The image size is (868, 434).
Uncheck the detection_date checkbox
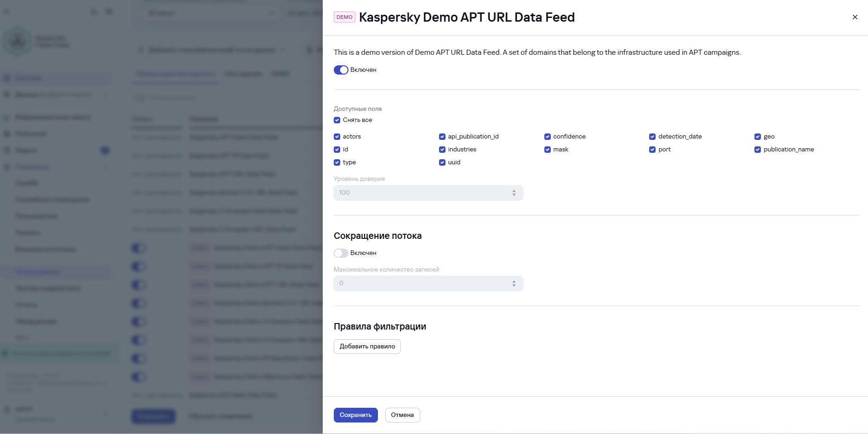(652, 137)
